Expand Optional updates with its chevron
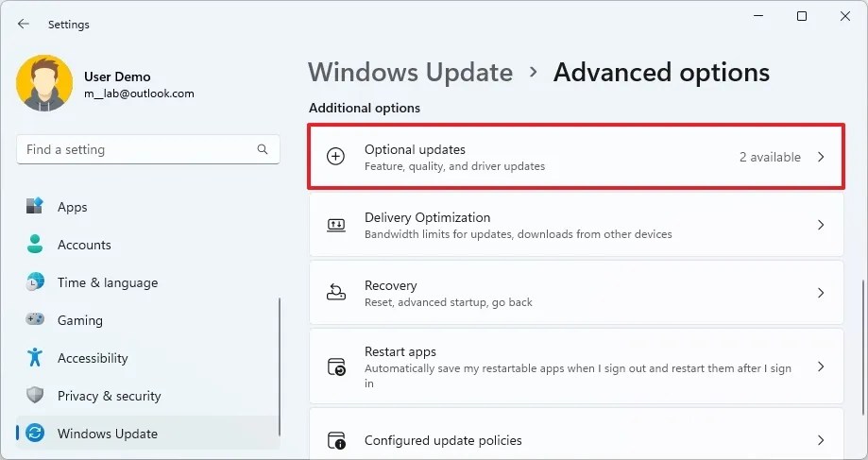The height and width of the screenshot is (460, 868). click(821, 157)
